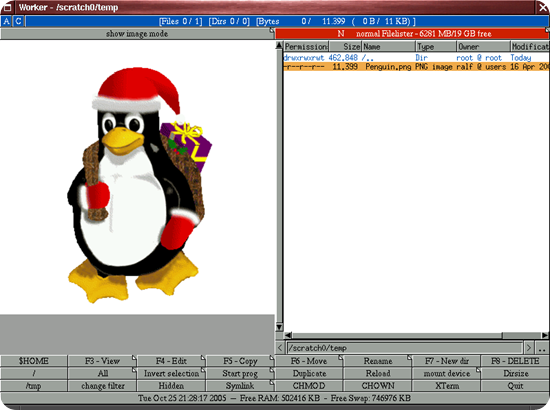Click the 'C' button in top bar

pyautogui.click(x=18, y=21)
